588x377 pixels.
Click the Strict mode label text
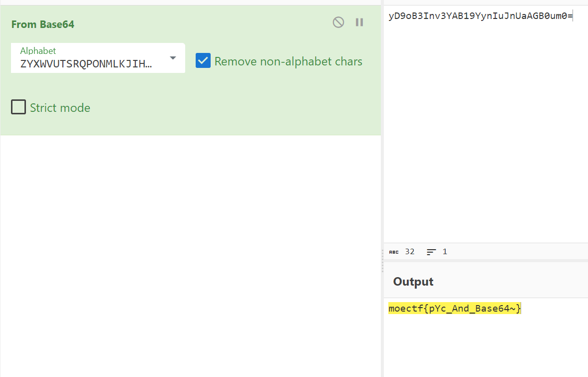click(x=60, y=108)
